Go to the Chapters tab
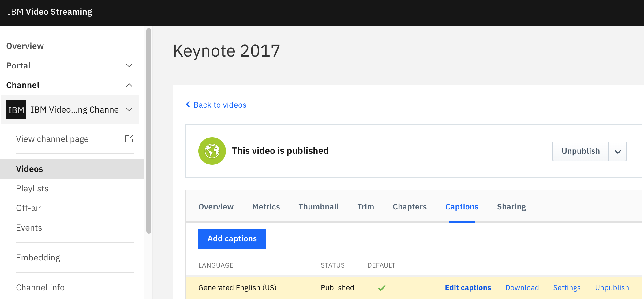Screen dimensions: 644x299 410,207
